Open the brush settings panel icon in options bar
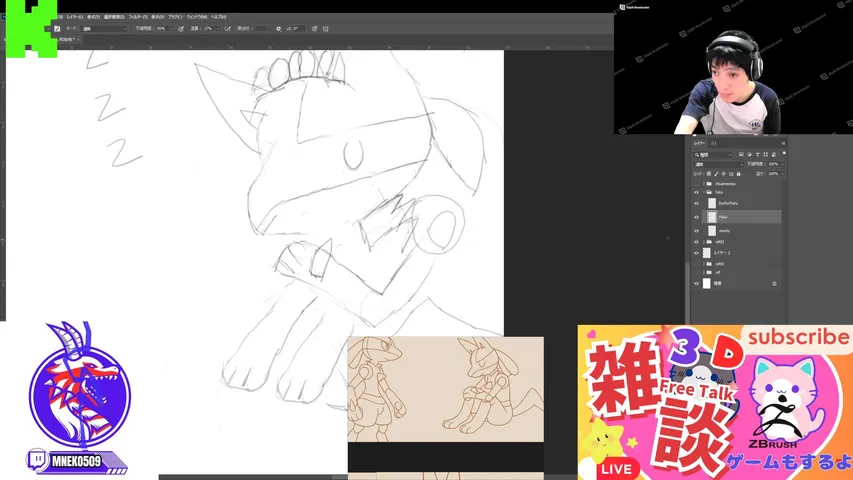 57,28
